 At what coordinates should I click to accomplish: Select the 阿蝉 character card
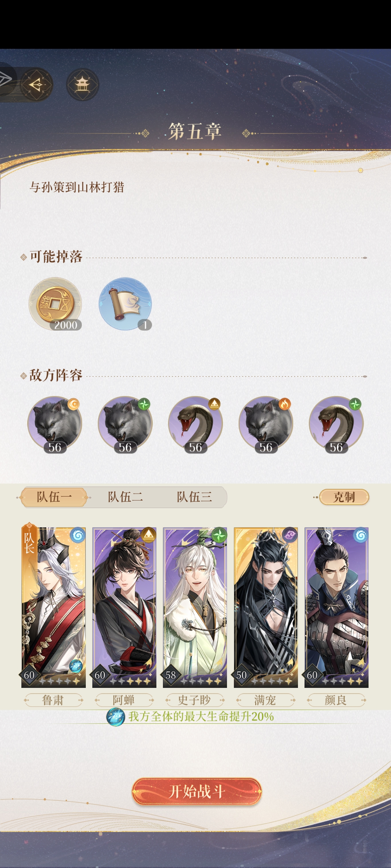pos(124,607)
